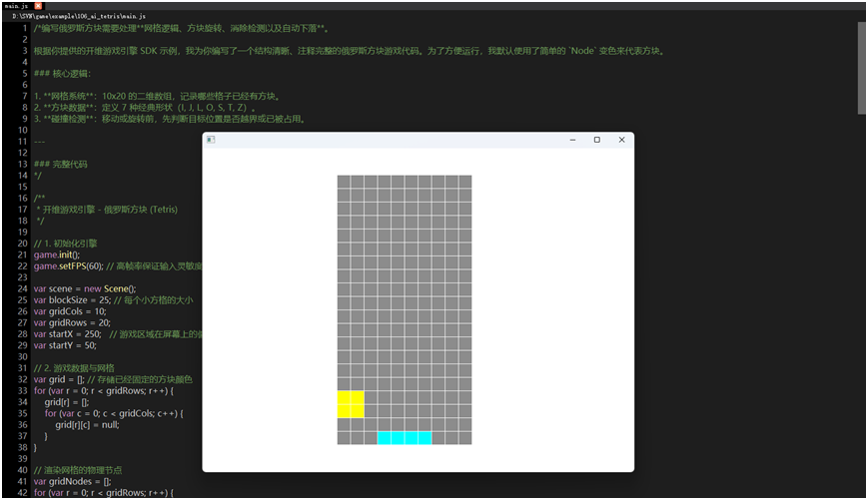The height and width of the screenshot is (500, 868).
Task: Click the comment '### 完整代码'
Action: point(60,165)
